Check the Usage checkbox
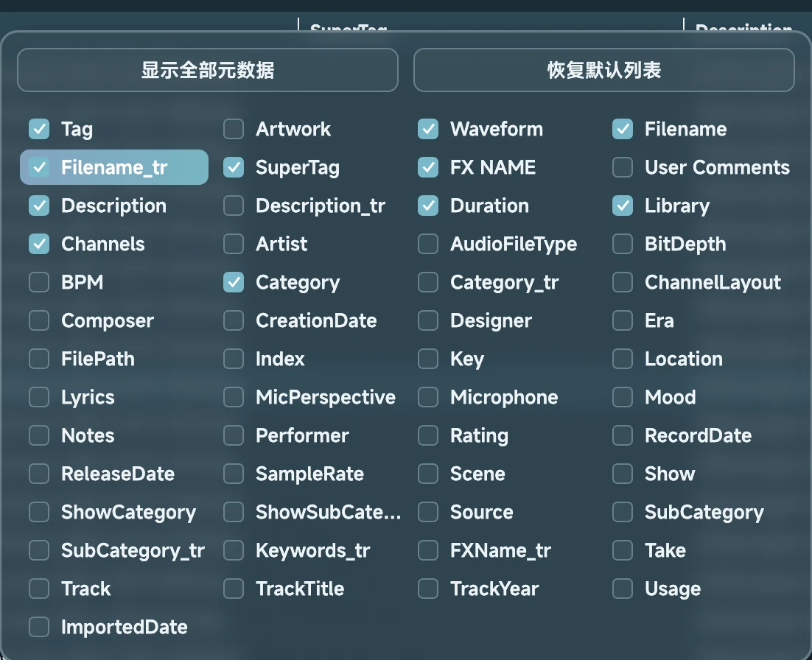 coord(623,589)
